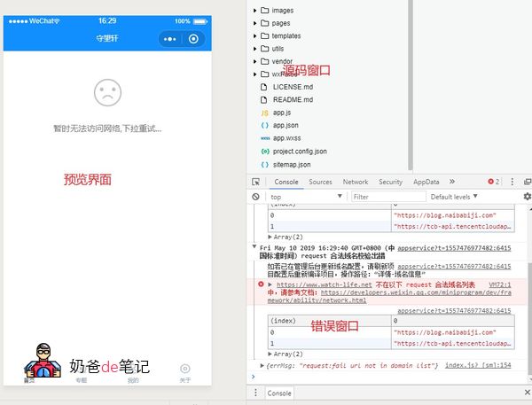The image size is (532, 405).
Task: Close the bottom console drawer
Action: pos(528,393)
